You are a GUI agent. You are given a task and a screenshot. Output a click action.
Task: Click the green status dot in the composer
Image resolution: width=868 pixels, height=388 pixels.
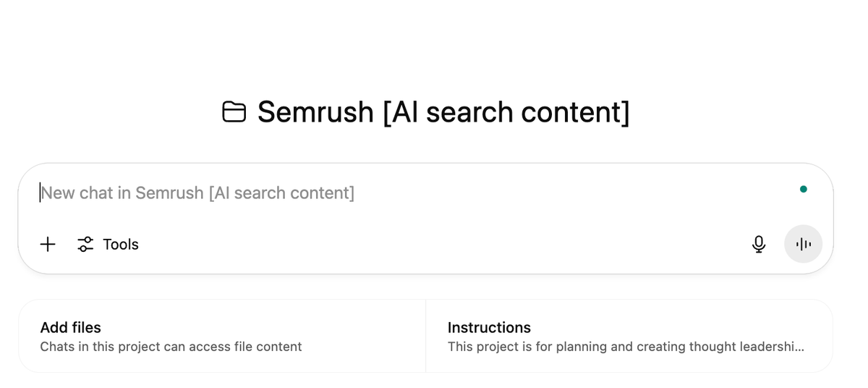pyautogui.click(x=804, y=190)
